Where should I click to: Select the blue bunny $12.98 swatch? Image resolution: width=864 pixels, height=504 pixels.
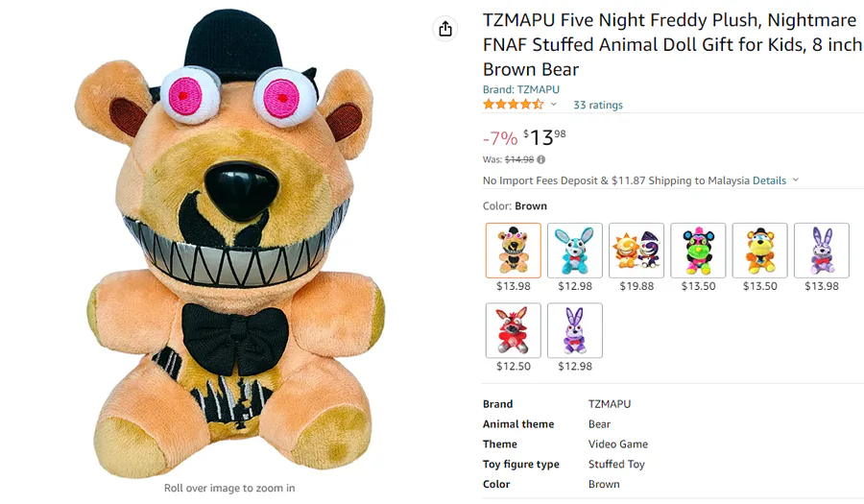click(575, 251)
